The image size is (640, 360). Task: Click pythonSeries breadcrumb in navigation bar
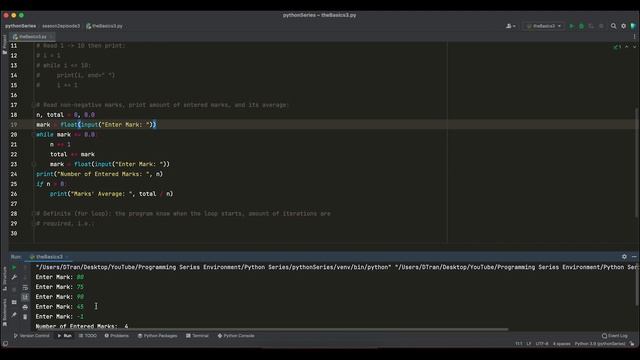21,26
